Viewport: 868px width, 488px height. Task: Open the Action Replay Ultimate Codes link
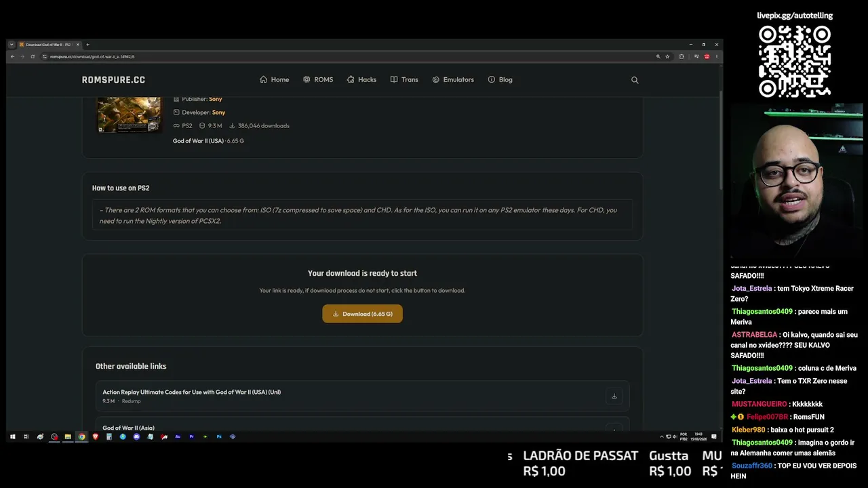[191, 392]
